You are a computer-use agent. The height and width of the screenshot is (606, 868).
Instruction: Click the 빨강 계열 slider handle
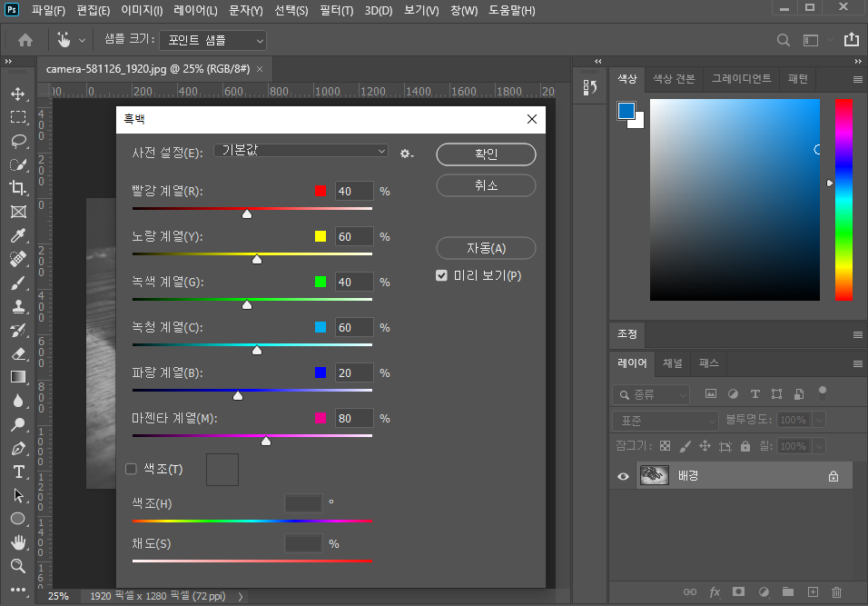(x=247, y=214)
